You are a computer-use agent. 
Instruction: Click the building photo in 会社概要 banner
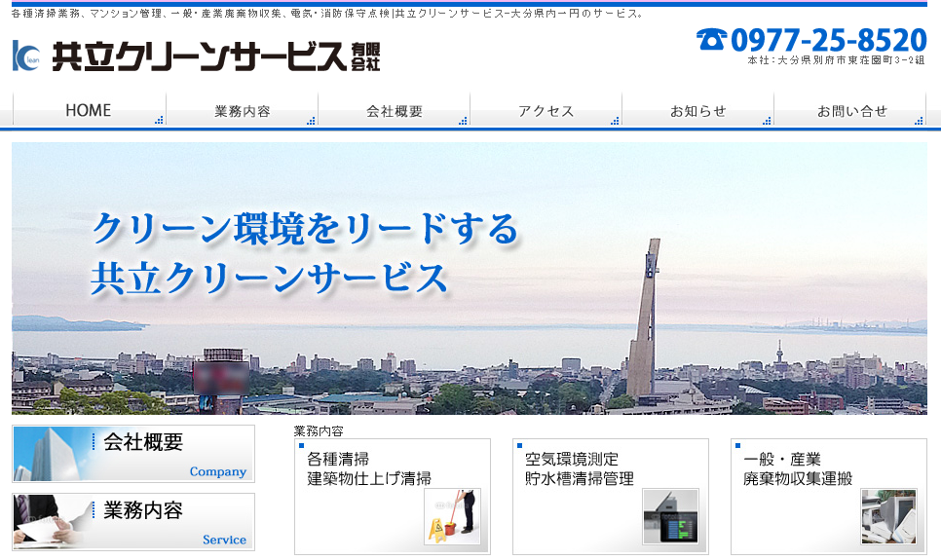point(51,454)
